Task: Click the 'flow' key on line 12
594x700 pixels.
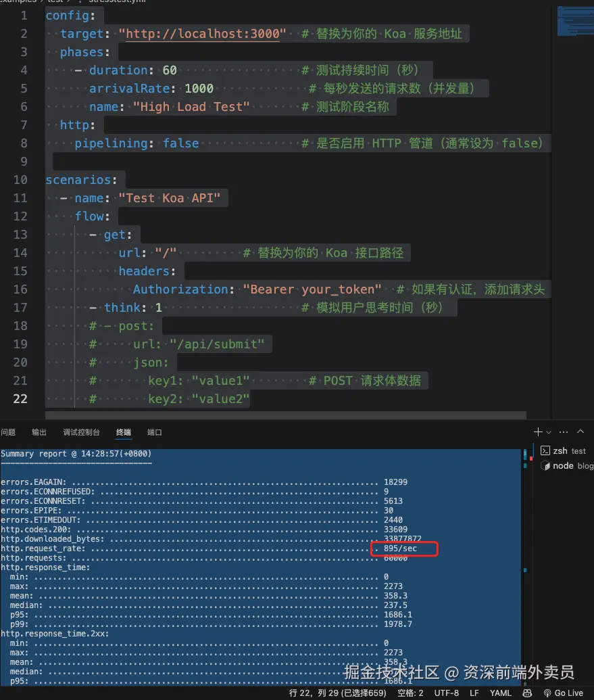Action: click(89, 216)
